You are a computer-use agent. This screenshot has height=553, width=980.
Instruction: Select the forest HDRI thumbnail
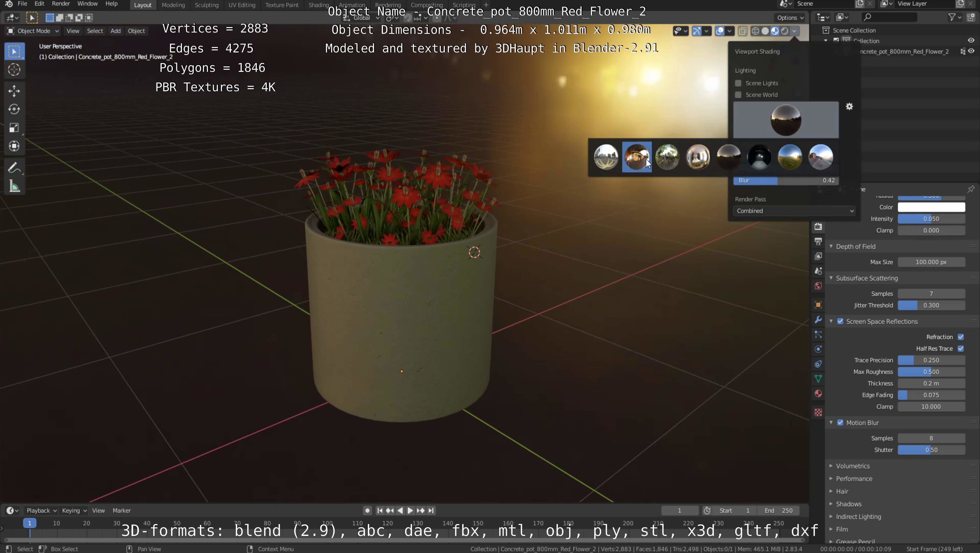pyautogui.click(x=667, y=157)
